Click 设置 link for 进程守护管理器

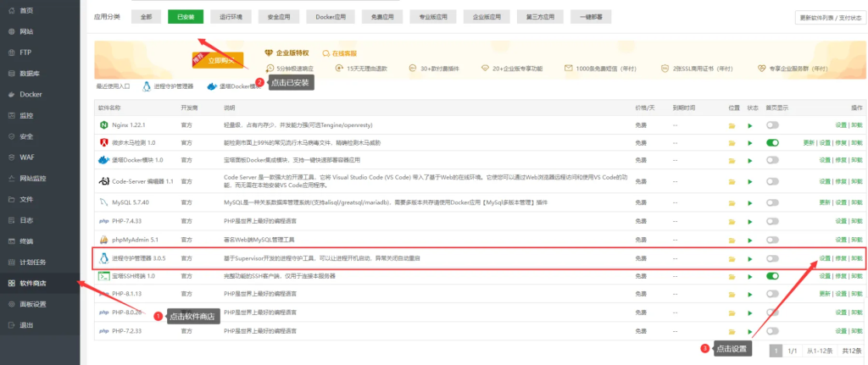825,258
